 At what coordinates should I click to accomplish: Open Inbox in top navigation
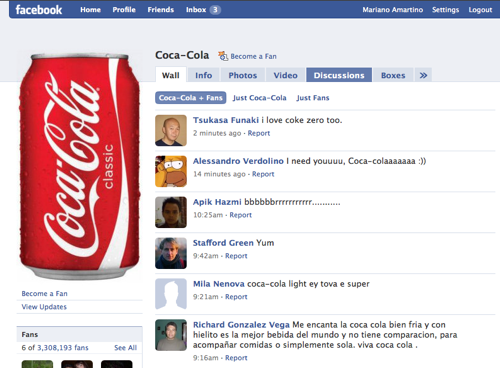pyautogui.click(x=196, y=10)
